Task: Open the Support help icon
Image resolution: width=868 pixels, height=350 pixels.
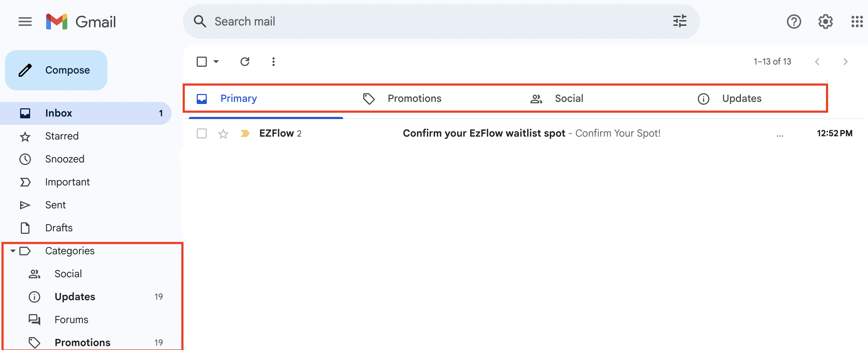Action: click(794, 22)
